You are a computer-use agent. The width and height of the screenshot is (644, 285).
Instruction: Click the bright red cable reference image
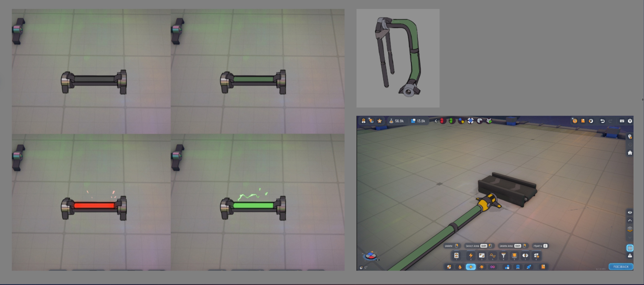(x=94, y=206)
